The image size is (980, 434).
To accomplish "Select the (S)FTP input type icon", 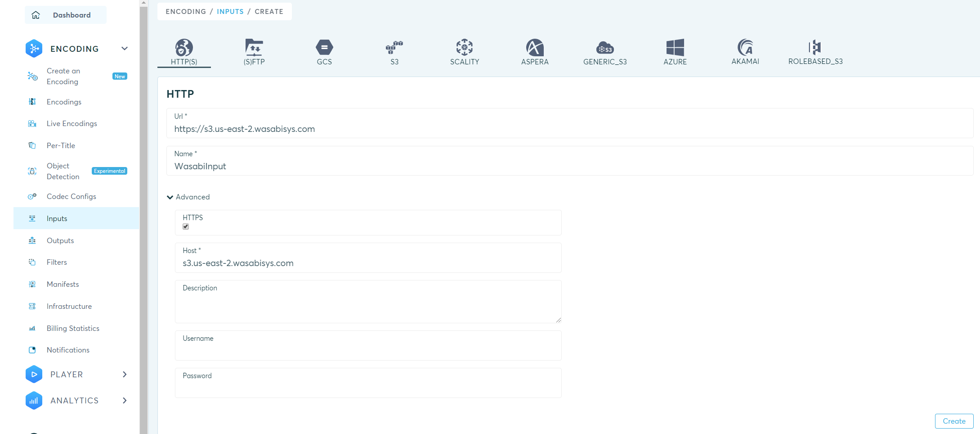I will click(x=254, y=47).
